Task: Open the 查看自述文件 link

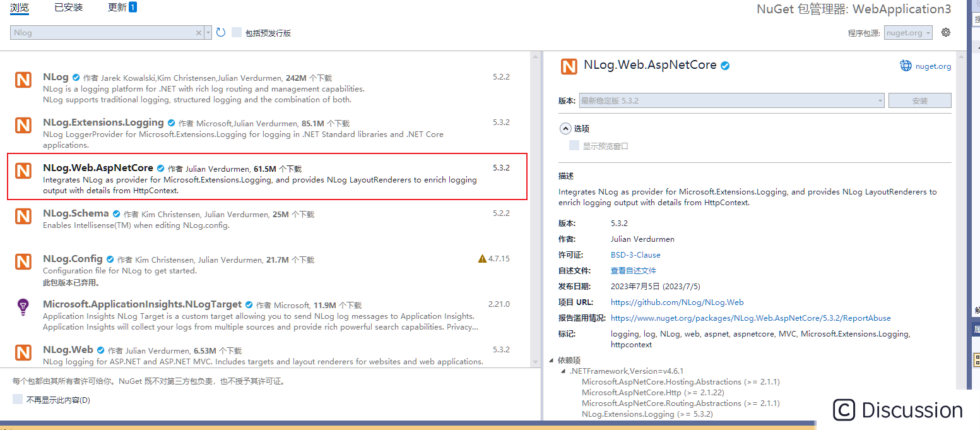Action: 633,270
